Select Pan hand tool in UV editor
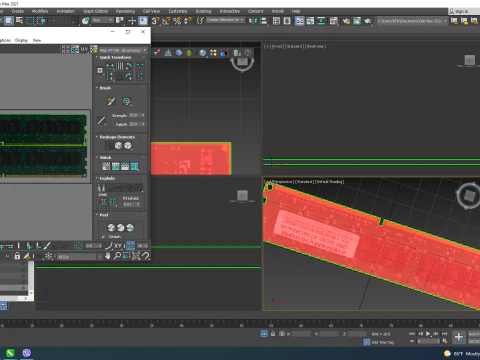480x360 pixels. (107, 256)
